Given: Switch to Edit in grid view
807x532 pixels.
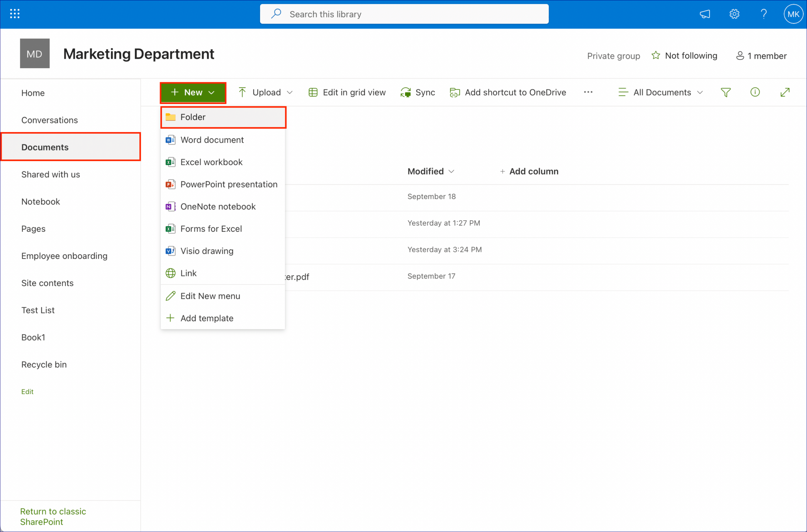Looking at the screenshot, I should [347, 92].
